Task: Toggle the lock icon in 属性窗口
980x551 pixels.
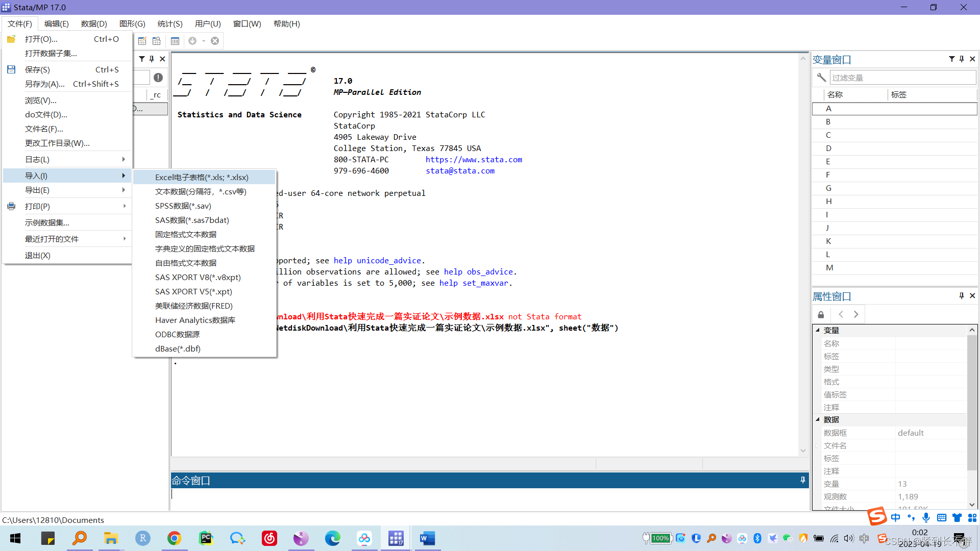Action: (821, 315)
